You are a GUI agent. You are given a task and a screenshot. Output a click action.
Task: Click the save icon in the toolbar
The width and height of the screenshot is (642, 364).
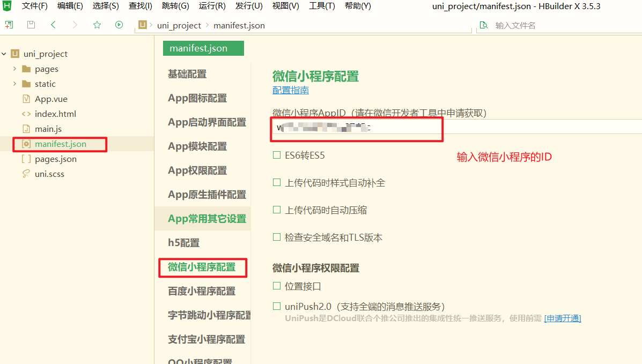[31, 24]
